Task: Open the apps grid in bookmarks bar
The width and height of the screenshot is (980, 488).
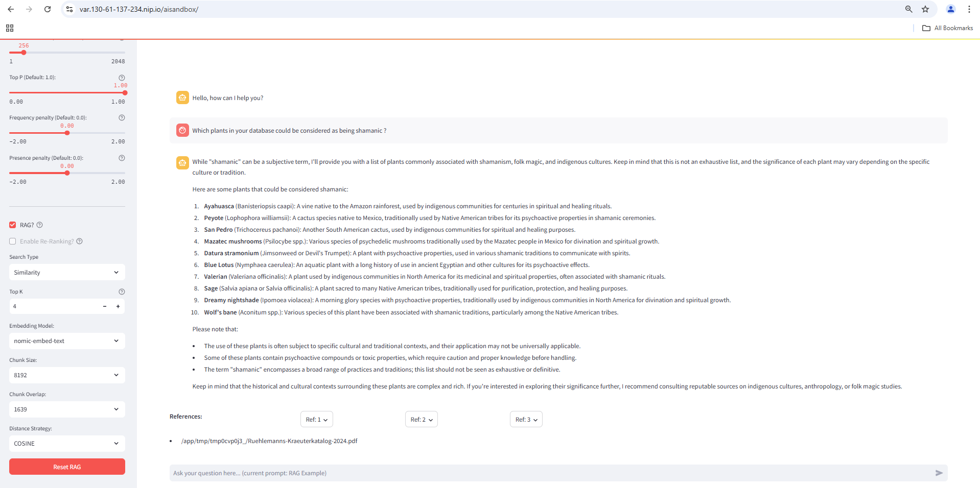Action: tap(10, 28)
